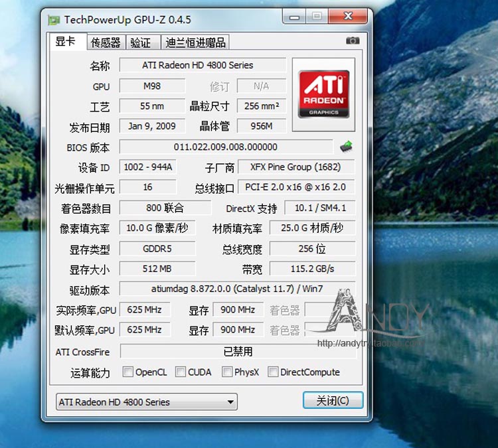Image resolution: width=498 pixels, height=448 pixels.
Task: Toggle the PhysX checkbox
Action: [227, 372]
